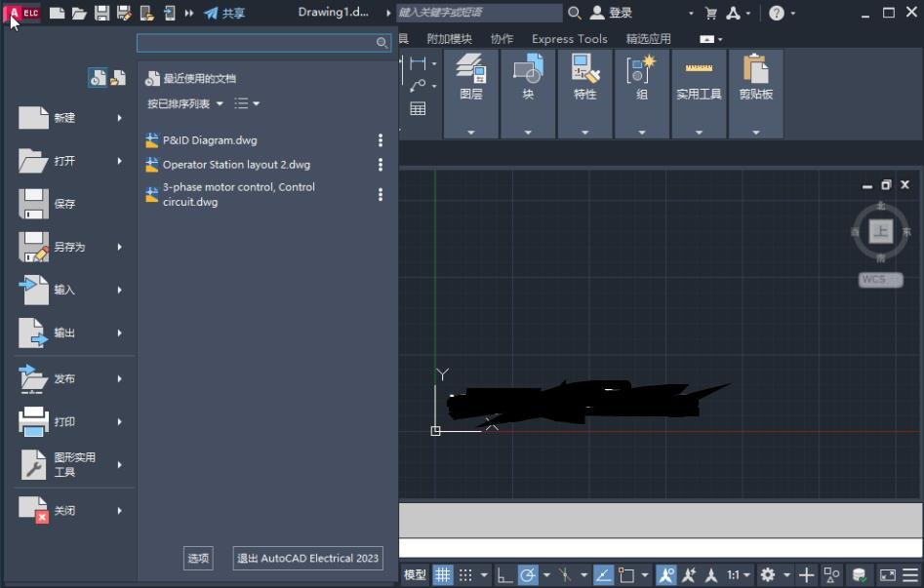This screenshot has height=588, width=924.
Task: Switch to 协作 ribbon tab
Action: click(x=502, y=39)
